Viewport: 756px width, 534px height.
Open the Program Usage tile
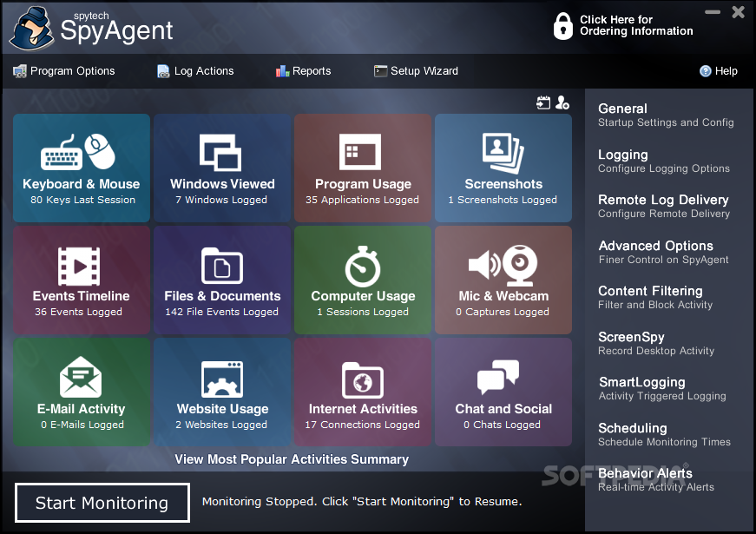[x=363, y=168]
